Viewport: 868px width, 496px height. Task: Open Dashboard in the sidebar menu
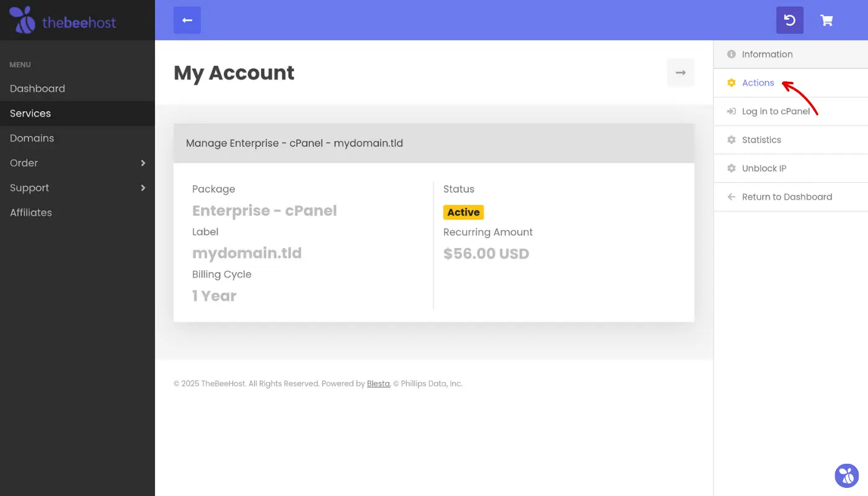tap(37, 89)
